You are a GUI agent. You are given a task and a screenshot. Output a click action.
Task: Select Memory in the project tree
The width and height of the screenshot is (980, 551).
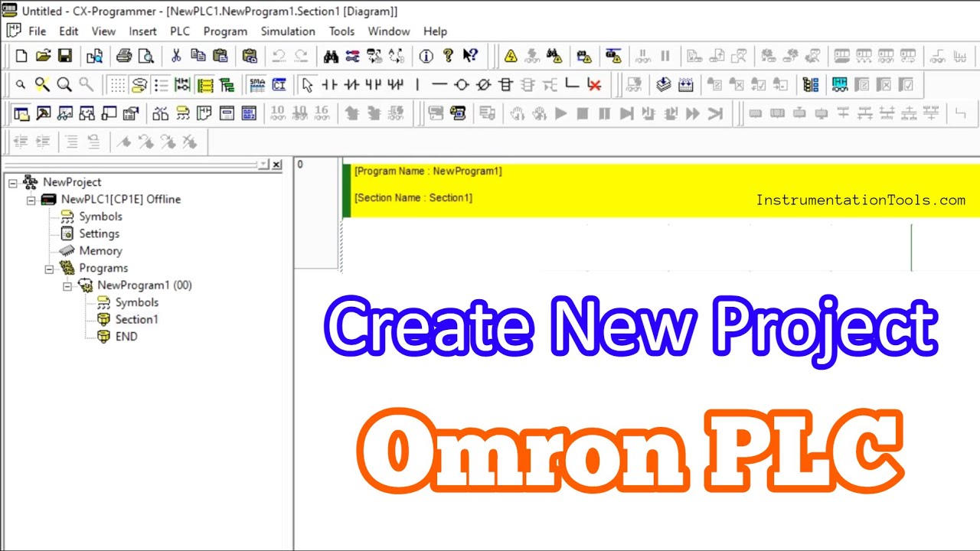(100, 251)
